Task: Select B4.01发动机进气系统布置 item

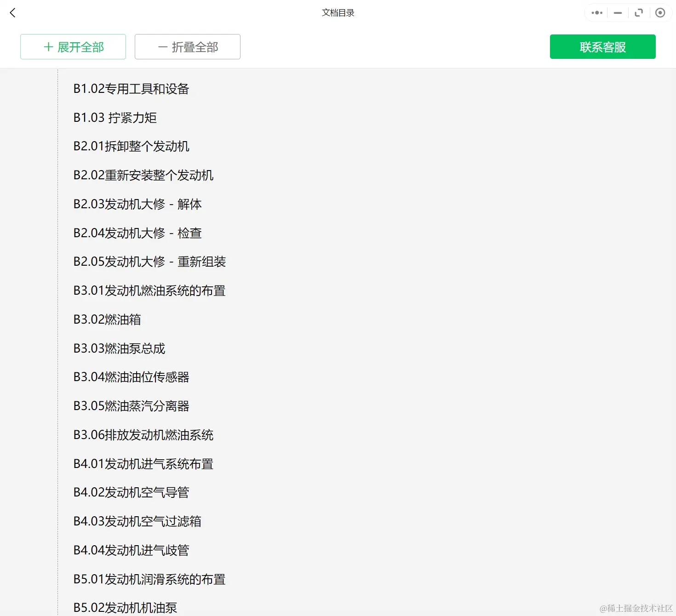Action: point(143,464)
